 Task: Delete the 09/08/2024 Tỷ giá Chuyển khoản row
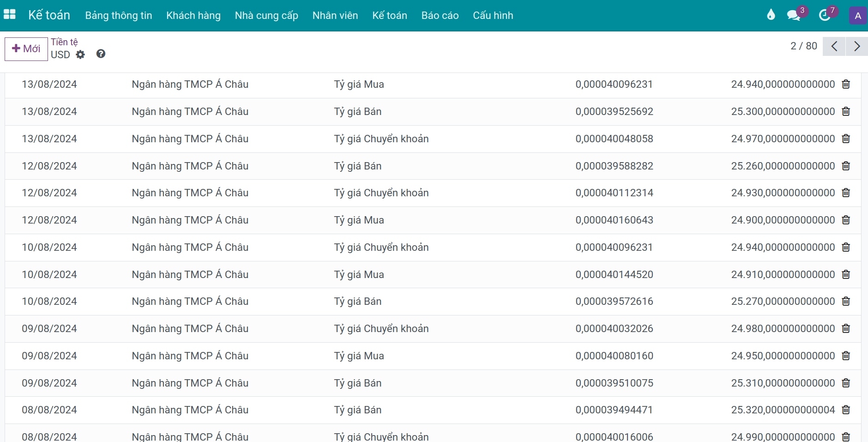(846, 328)
